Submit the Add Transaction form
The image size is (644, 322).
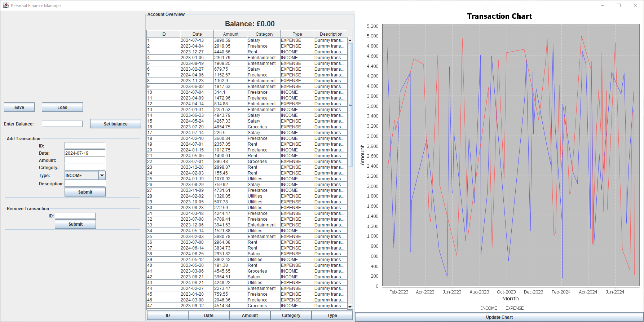coord(85,192)
